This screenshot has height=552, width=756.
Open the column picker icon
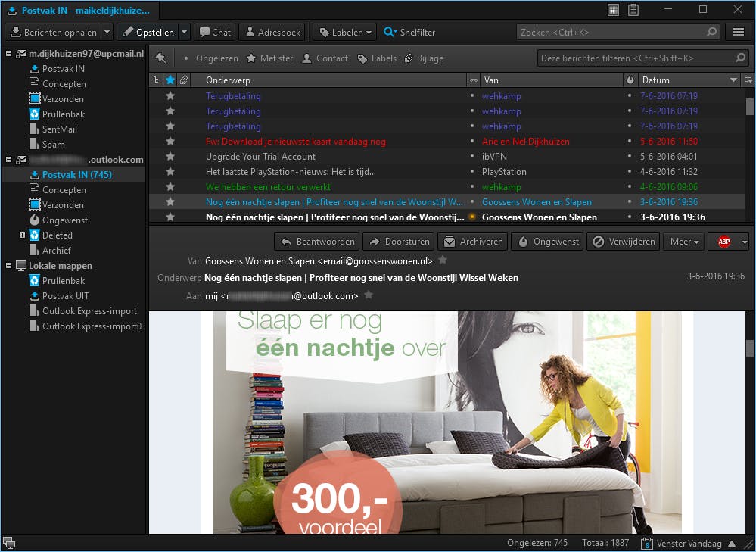coord(748,80)
